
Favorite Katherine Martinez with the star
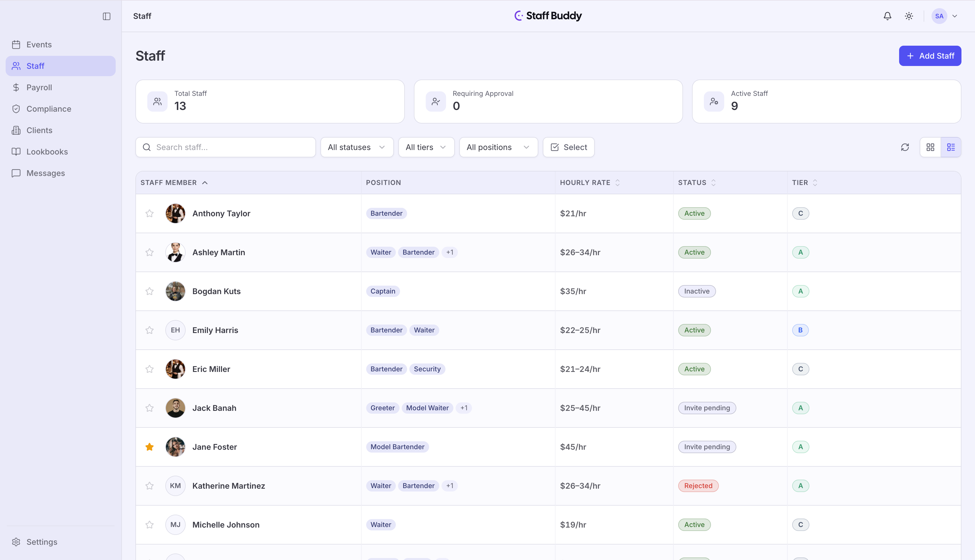150,486
